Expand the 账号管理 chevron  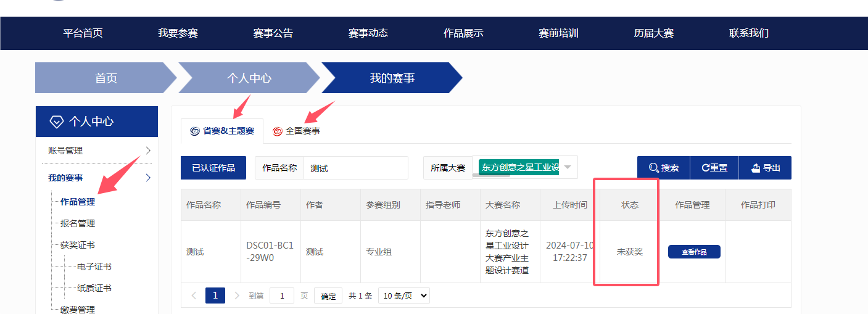148,151
